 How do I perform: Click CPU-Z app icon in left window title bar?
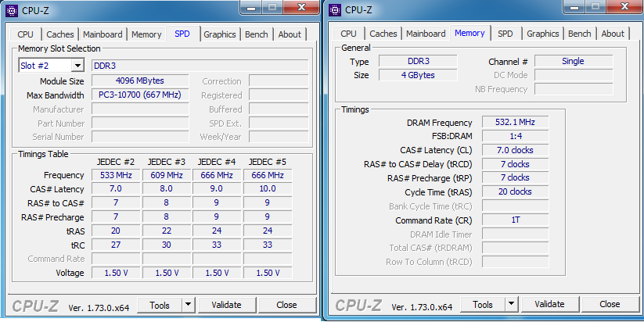click(12, 11)
